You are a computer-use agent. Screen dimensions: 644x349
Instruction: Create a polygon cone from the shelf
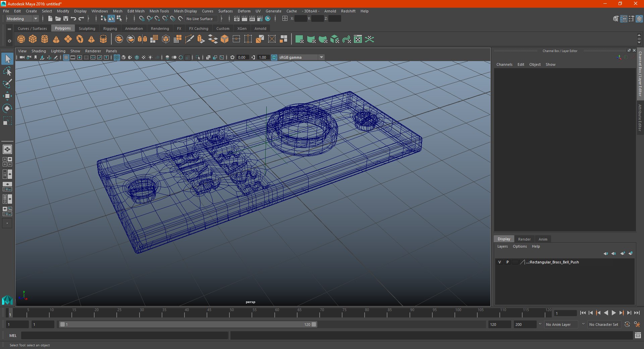point(56,39)
